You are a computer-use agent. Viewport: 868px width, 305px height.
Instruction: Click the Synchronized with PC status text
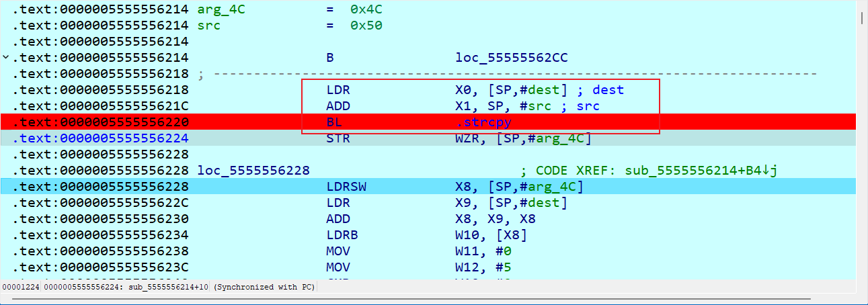[x=264, y=287]
